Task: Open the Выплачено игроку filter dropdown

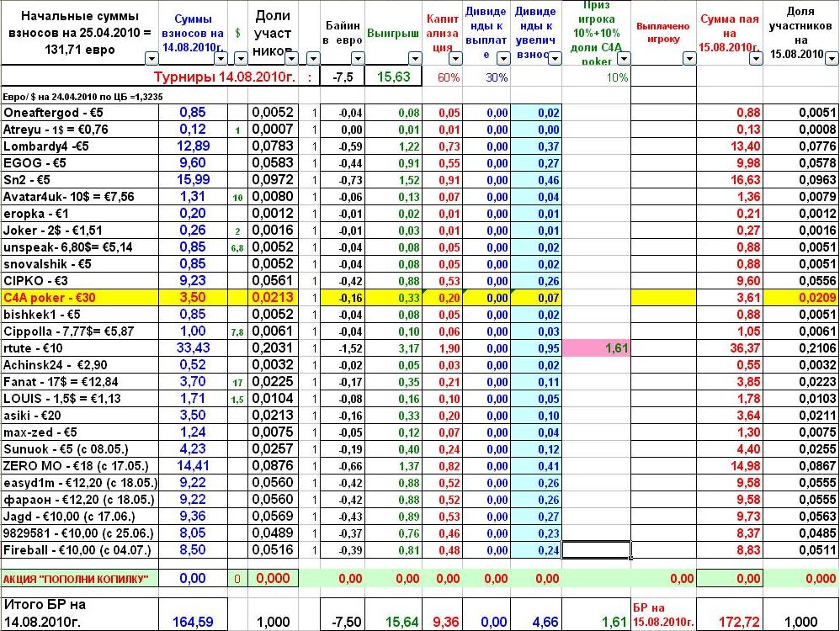Action: coord(689,58)
